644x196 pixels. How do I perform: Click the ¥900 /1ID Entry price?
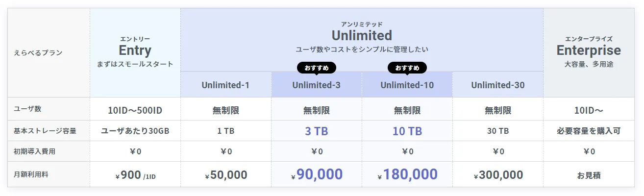[135, 175]
